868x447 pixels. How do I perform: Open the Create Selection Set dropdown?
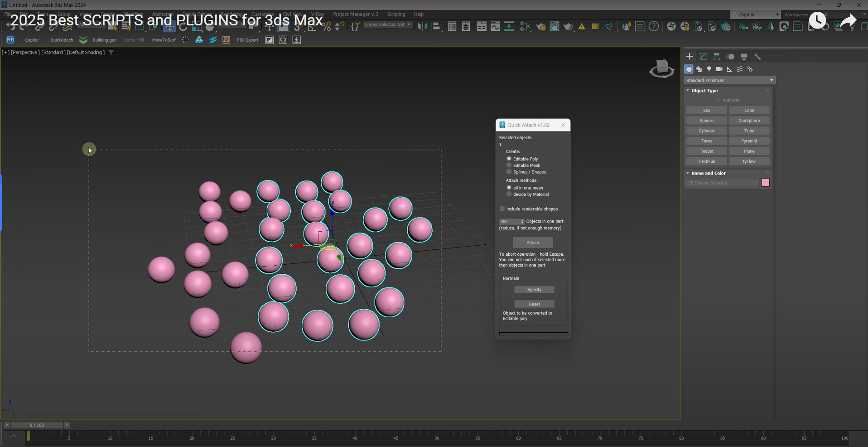388,24
